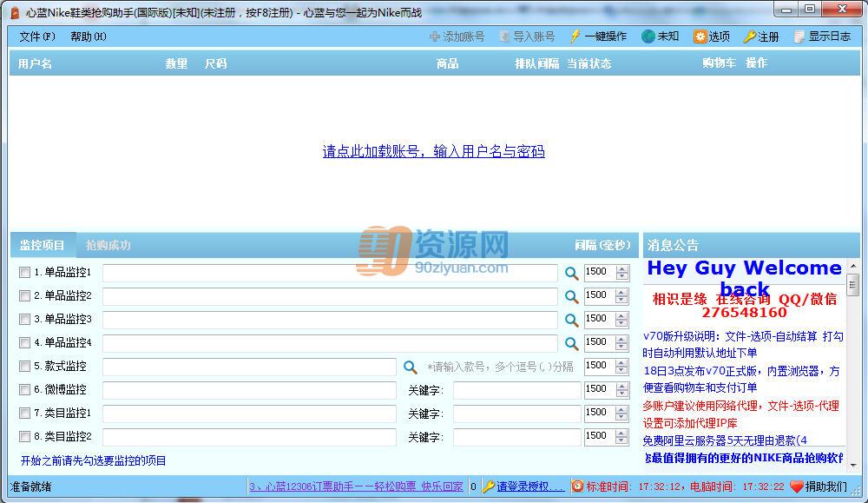
Task: Enable the 3.单品监控3 checkbox
Action: [x=24, y=319]
